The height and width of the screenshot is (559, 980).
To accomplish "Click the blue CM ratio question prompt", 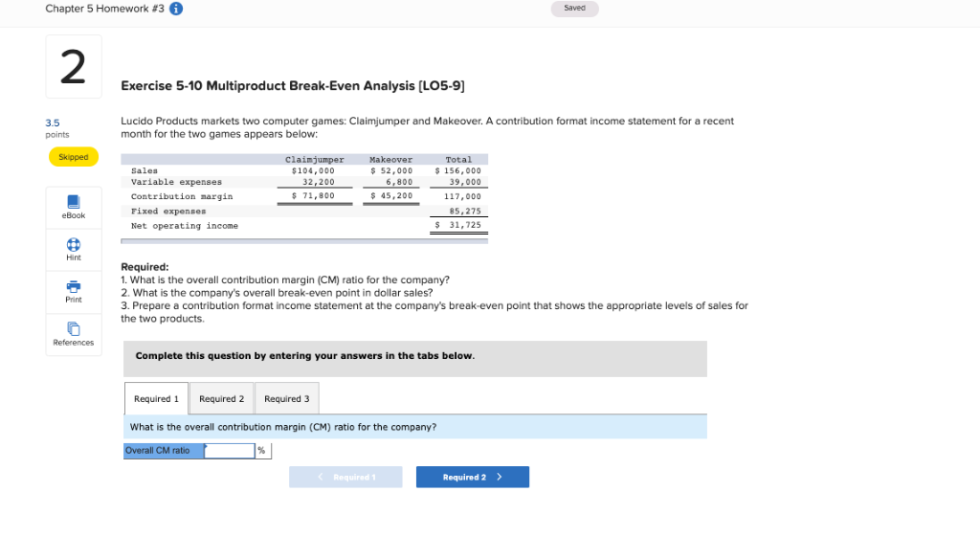I will click(x=415, y=427).
